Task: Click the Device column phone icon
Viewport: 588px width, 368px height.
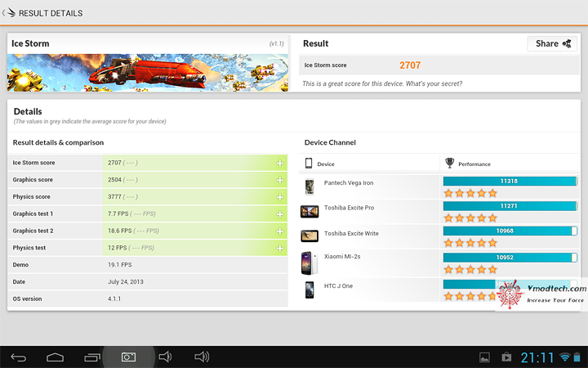Action: (x=309, y=164)
